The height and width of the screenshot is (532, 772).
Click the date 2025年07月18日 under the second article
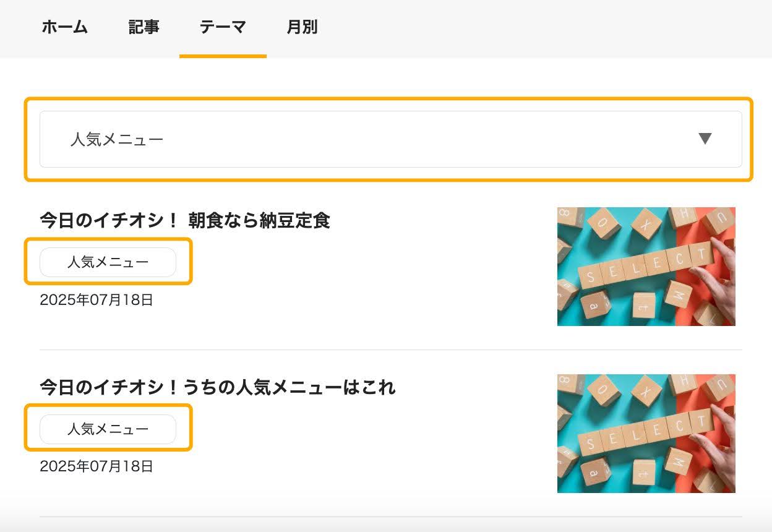pyautogui.click(x=96, y=466)
